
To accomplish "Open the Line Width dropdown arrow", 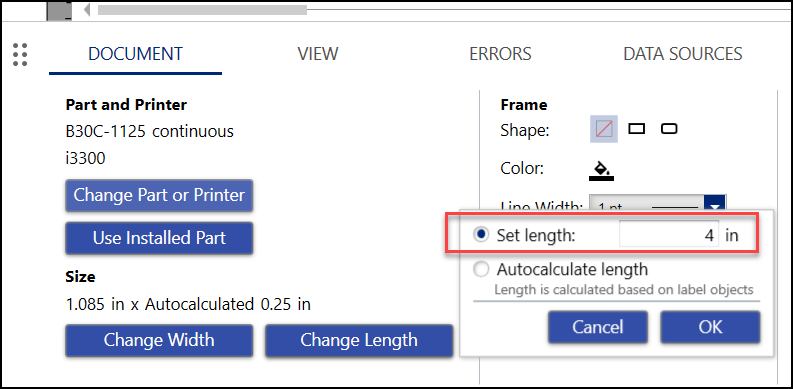I will tap(716, 205).
